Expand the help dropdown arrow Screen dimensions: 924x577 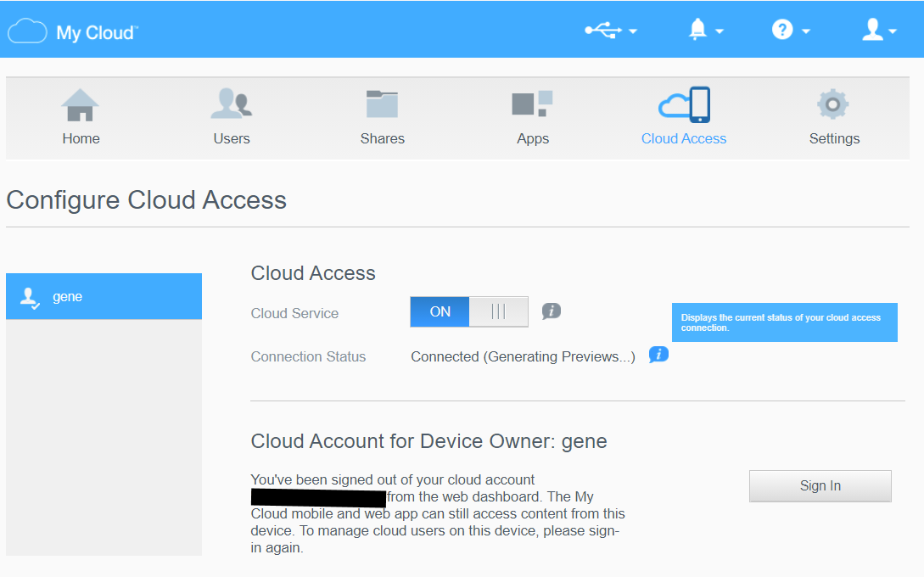[x=806, y=31]
